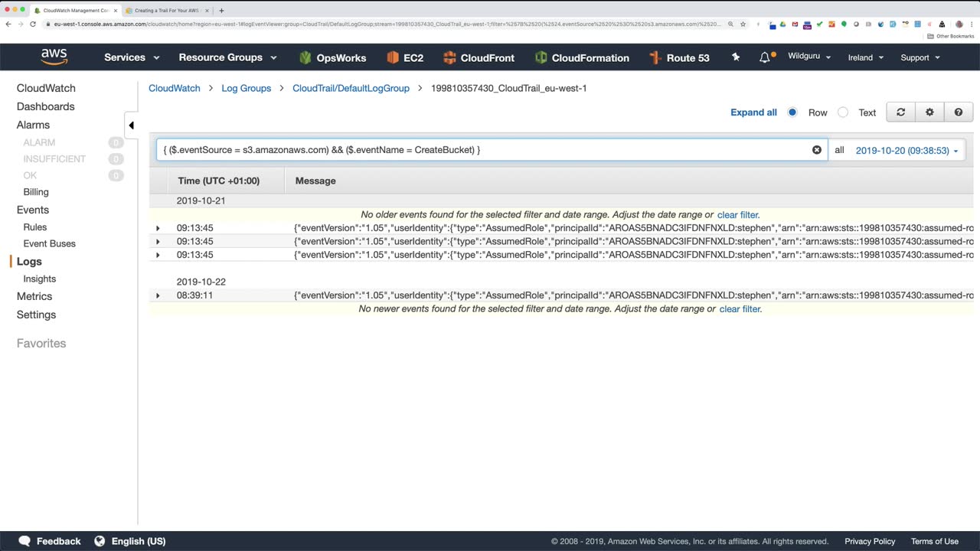This screenshot has width=980, height=551.
Task: Click the Google Drive extension icon
Action: pyautogui.click(x=783, y=24)
